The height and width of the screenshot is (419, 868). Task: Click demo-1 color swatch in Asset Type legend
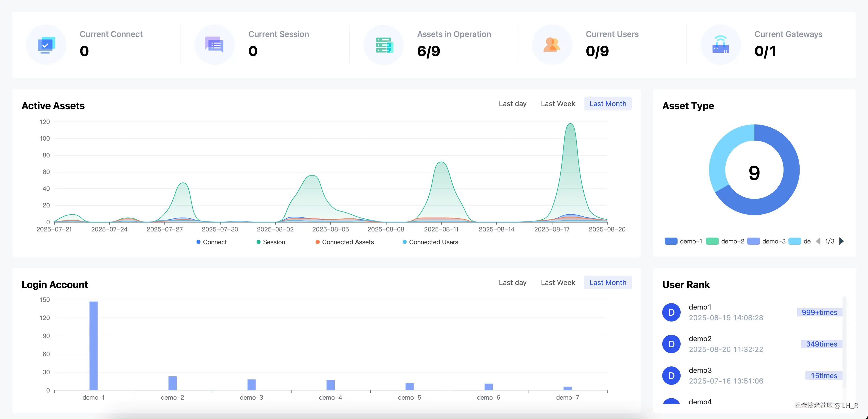click(671, 241)
